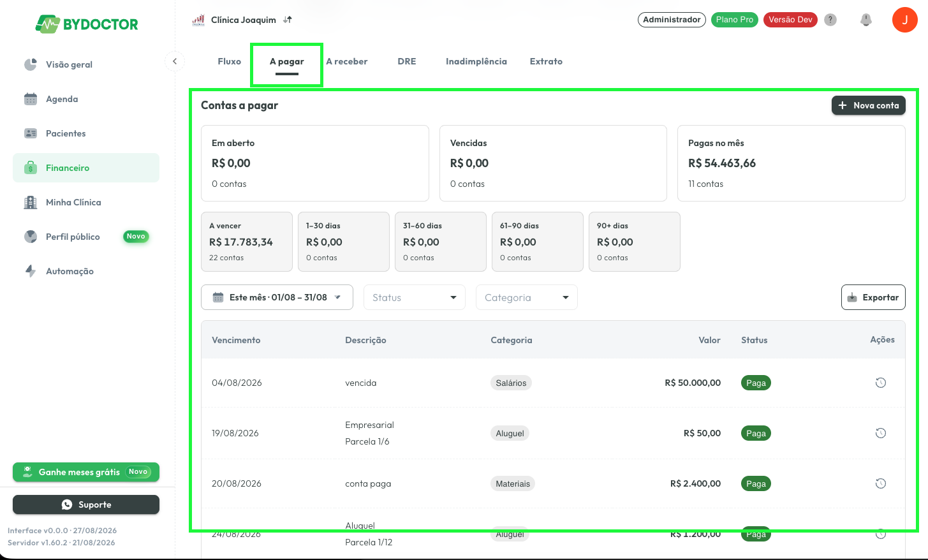Screen dimensions: 928x560
Task: Open Suporte via the WhatsApp button
Action: click(86, 505)
